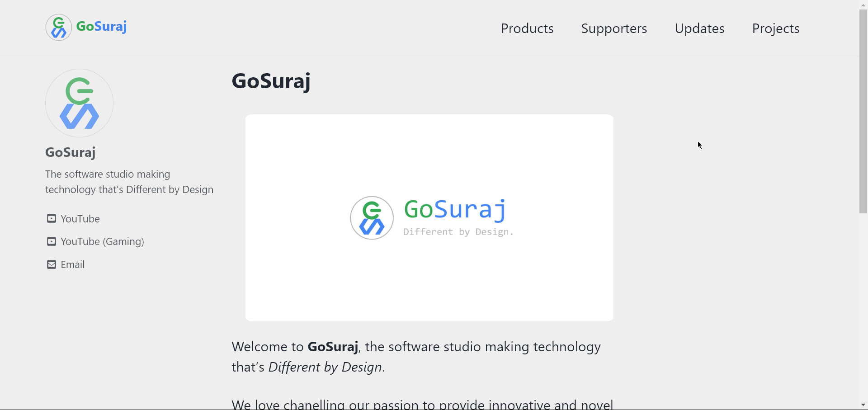Open the Updates navigation item
Viewport: 868px width, 410px height.
tap(700, 28)
